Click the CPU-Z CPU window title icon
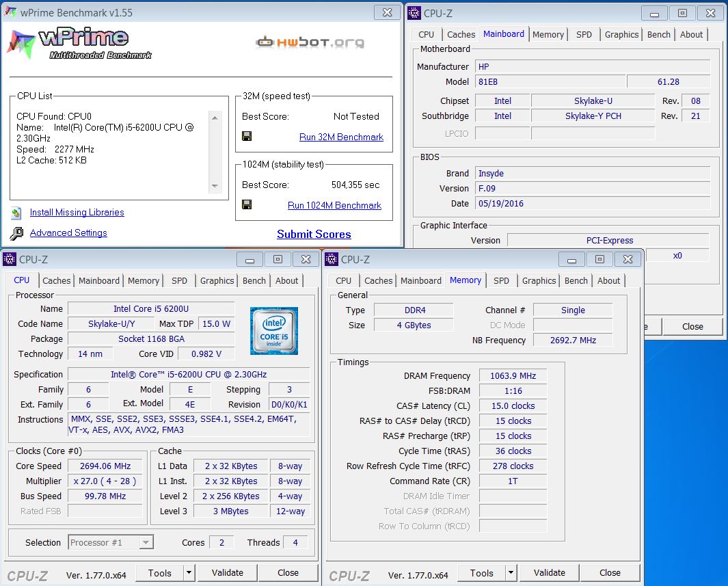The image size is (728, 586). point(10,259)
